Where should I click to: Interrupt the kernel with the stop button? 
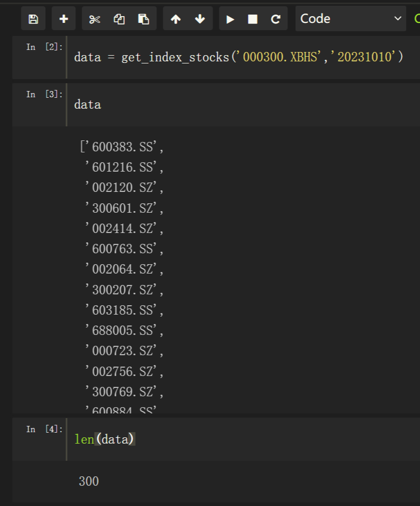[253, 19]
